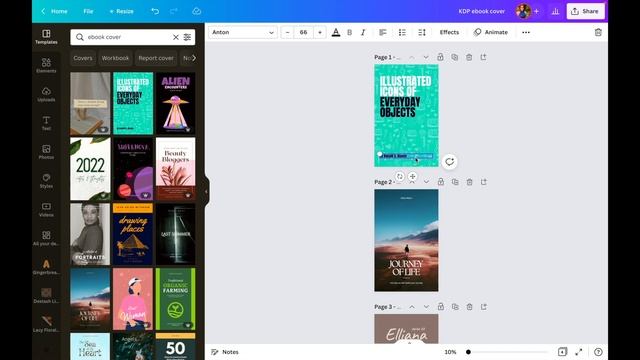Toggle italic formatting
Viewport: 640px width, 360px height.
click(363, 32)
